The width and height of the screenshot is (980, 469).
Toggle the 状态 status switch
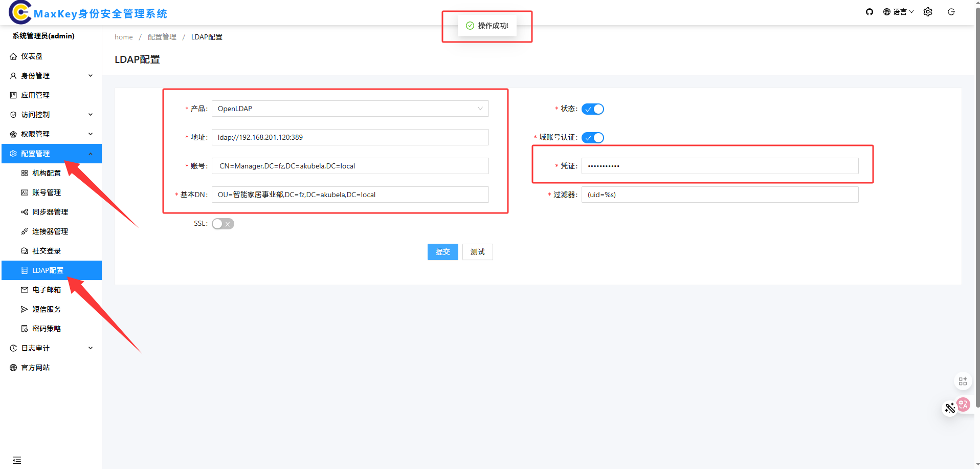(592, 109)
